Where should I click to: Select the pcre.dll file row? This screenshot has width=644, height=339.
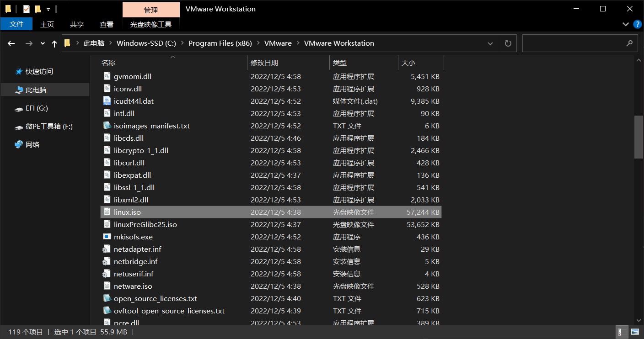point(271,322)
